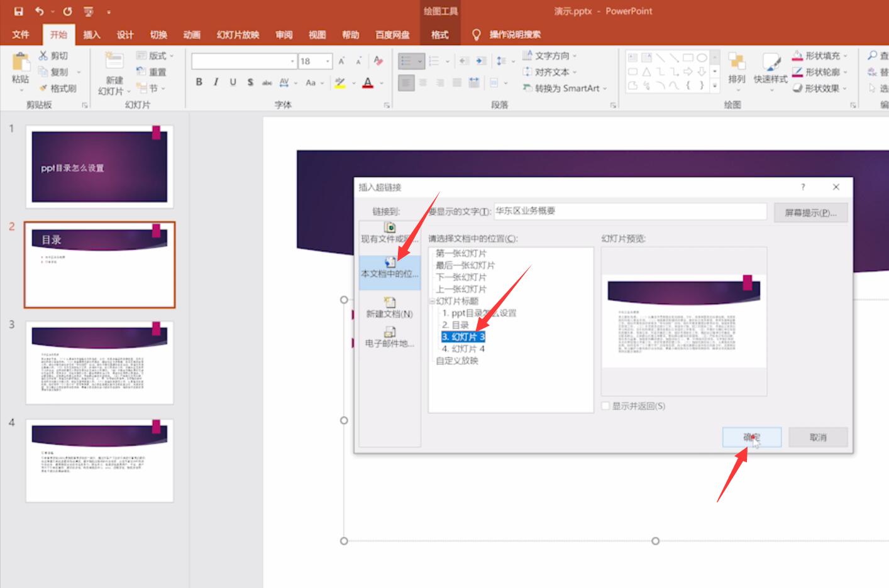Open the Text Direction (文字方向) dropdown
This screenshot has width=889, height=588.
[x=549, y=56]
